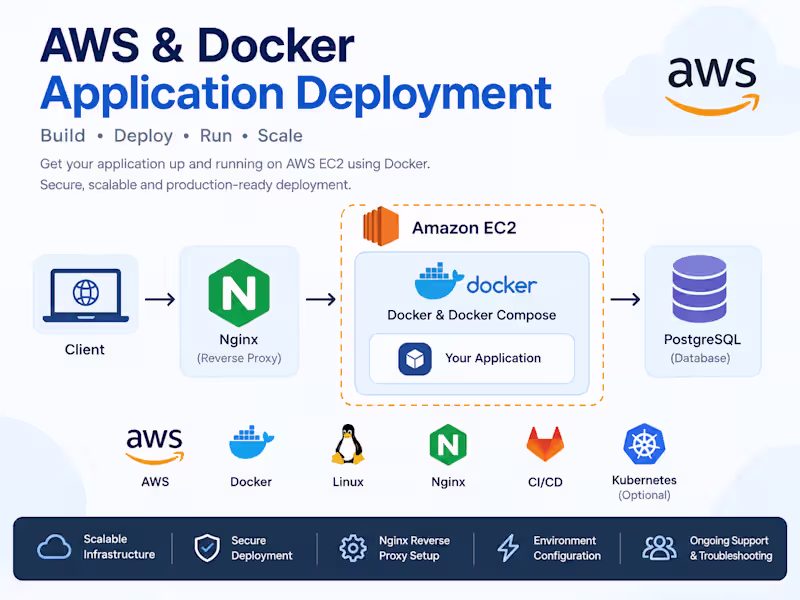Click the '(Database)' caption
Image resolution: width=800 pixels, height=600 pixels.
(x=701, y=358)
